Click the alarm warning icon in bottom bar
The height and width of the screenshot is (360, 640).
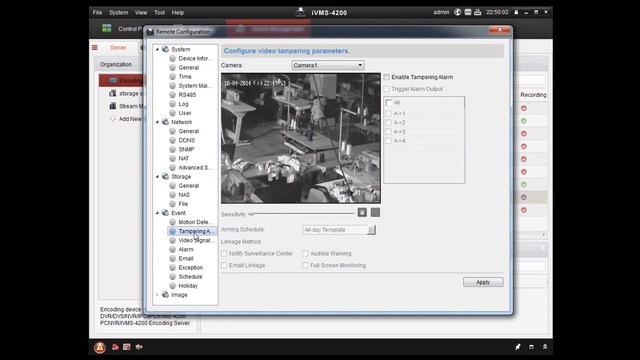(100, 347)
